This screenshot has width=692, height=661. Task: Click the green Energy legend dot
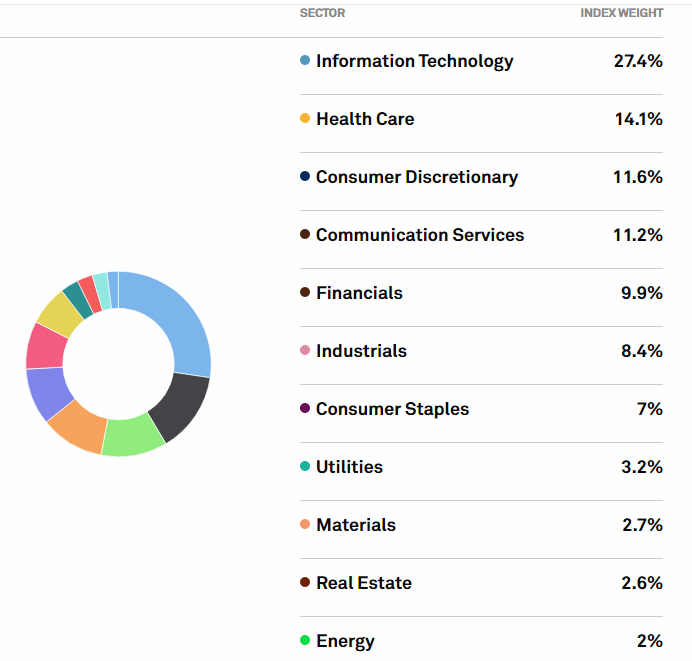(x=305, y=641)
